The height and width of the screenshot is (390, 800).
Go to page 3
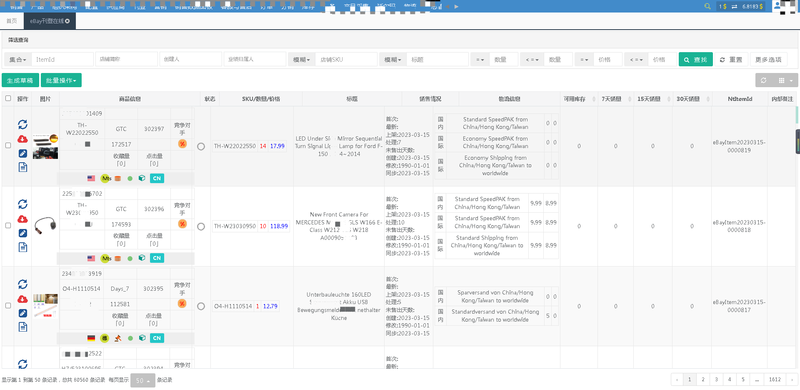pyautogui.click(x=716, y=379)
